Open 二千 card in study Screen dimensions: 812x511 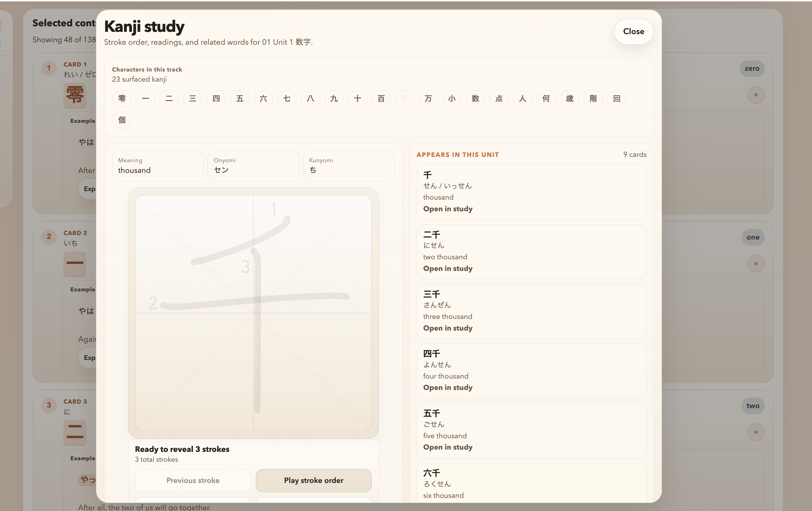[448, 268]
